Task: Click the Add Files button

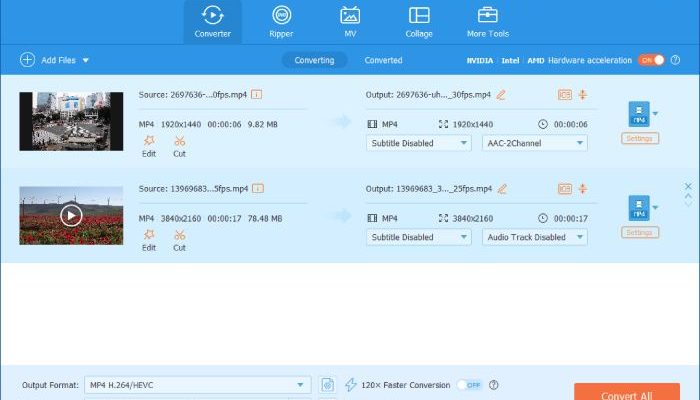Action: click(x=48, y=60)
